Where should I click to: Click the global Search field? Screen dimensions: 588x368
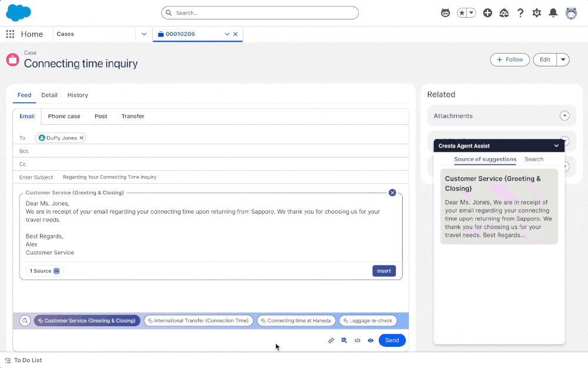260,13
